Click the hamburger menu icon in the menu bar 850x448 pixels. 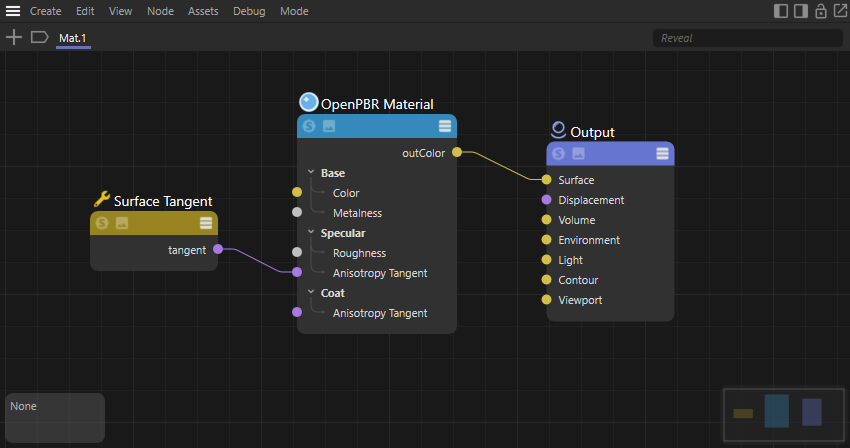tap(13, 11)
